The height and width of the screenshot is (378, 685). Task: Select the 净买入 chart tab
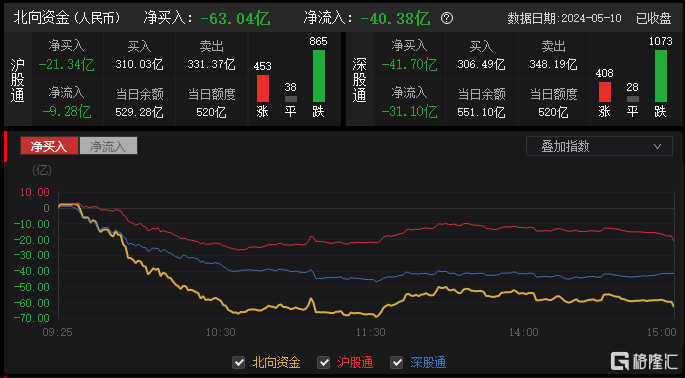49,146
